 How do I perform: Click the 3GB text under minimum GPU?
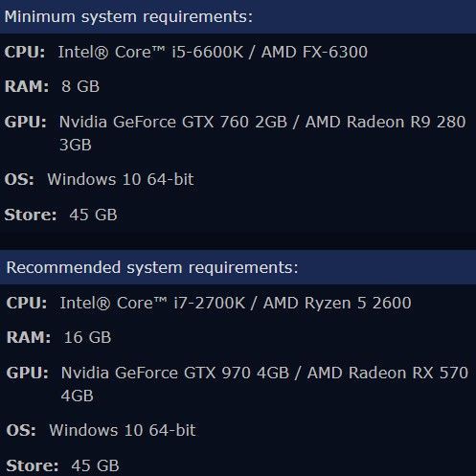pos(76,145)
